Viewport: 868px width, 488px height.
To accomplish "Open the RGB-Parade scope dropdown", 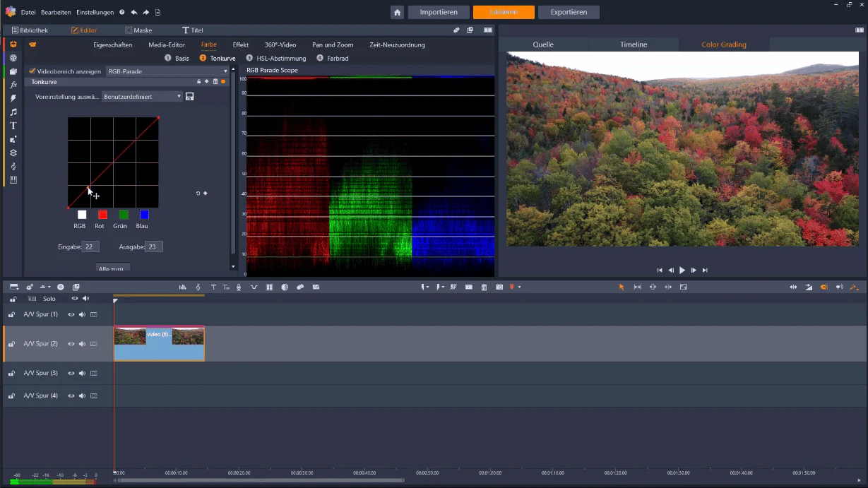I will (x=167, y=71).
